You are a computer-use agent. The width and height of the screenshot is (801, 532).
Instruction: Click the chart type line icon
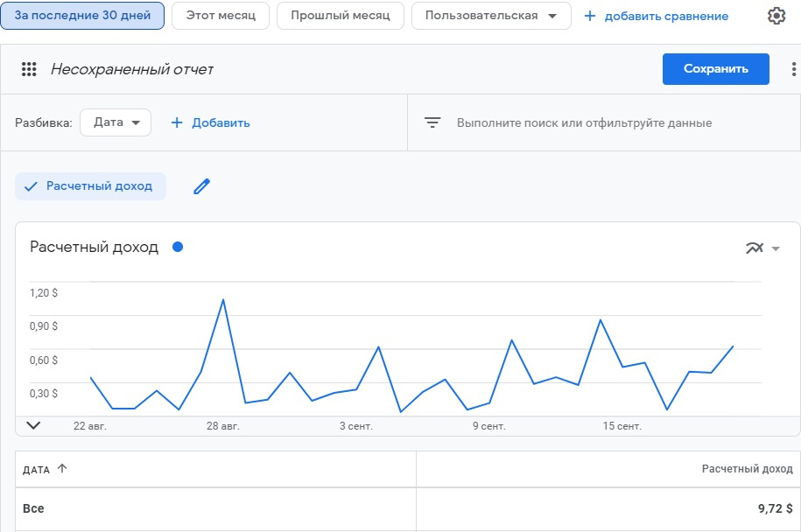[x=755, y=248]
